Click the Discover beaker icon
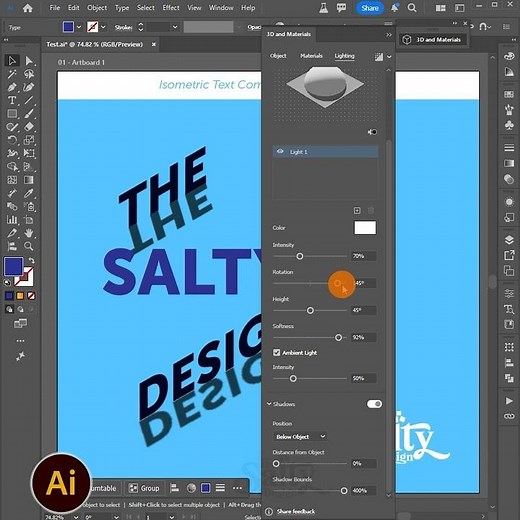 click(323, 8)
